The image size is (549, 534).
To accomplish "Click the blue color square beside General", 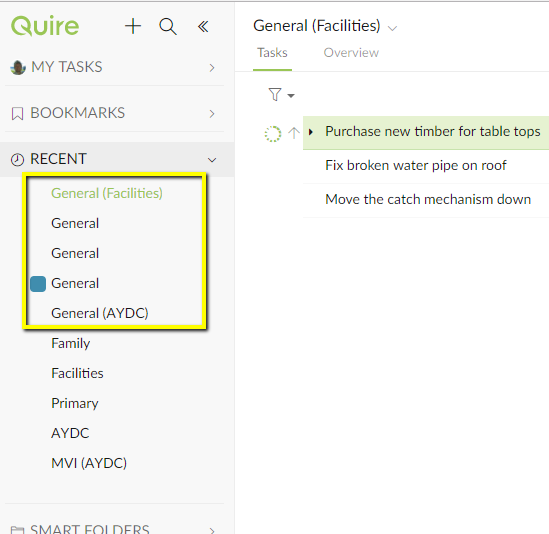I will pos(38,284).
